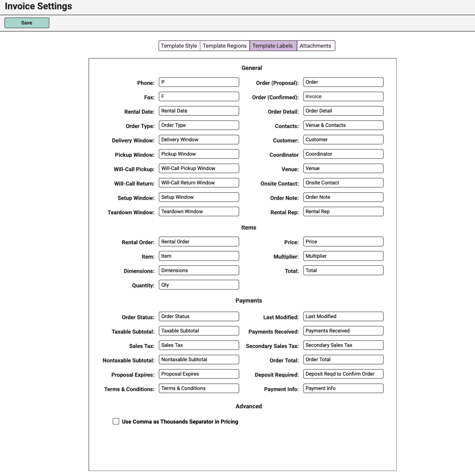Select the Template Labels tab
Image resolution: width=475 pixels, height=476 pixels.
coord(273,46)
